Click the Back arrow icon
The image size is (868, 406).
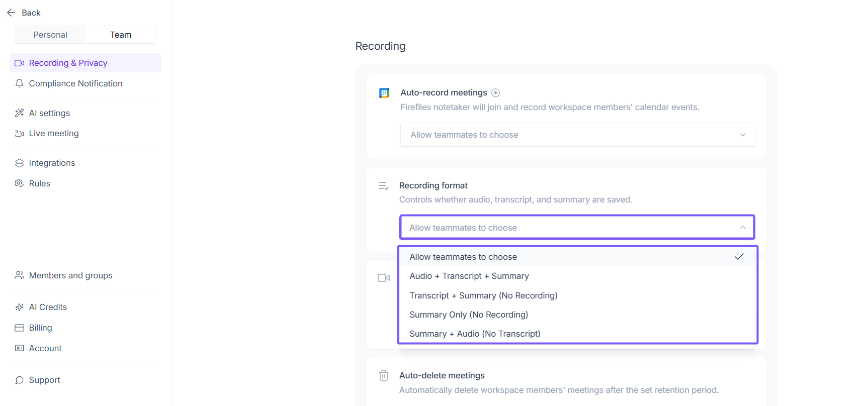click(11, 13)
